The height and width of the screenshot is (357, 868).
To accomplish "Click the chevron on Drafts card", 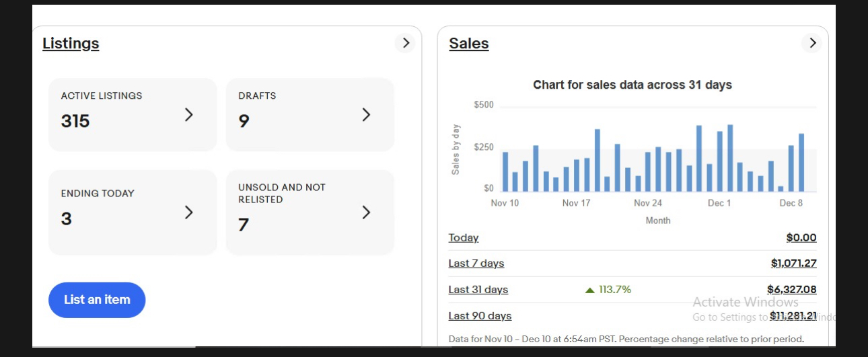I will [366, 115].
